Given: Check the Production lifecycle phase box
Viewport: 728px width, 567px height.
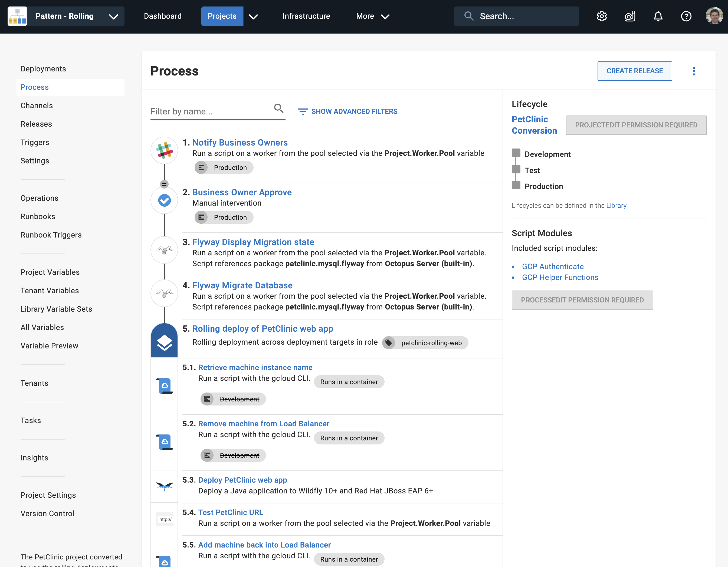Looking at the screenshot, I should click(x=516, y=185).
